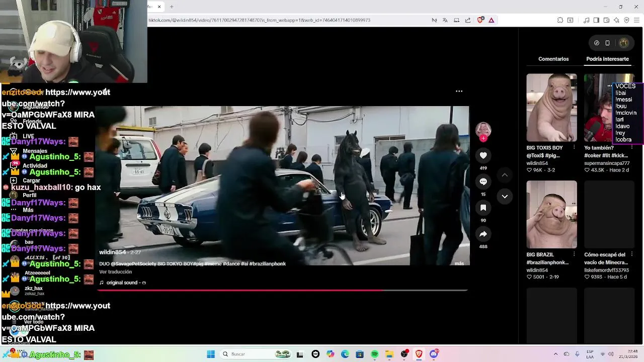The width and height of the screenshot is (644, 362).
Task: Open the Copilot icon in the taskbar
Action: click(x=330, y=354)
